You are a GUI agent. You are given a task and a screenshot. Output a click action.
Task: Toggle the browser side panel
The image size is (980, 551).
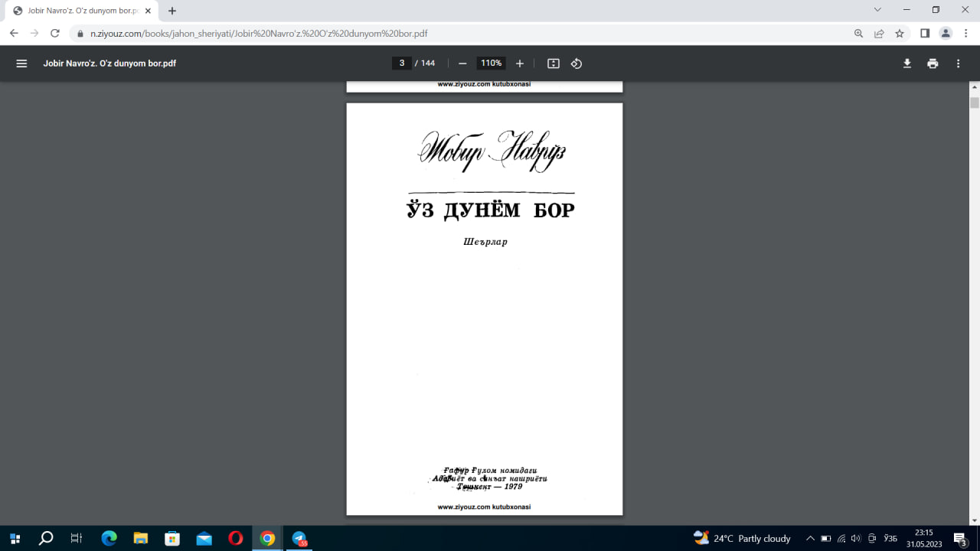tap(925, 34)
